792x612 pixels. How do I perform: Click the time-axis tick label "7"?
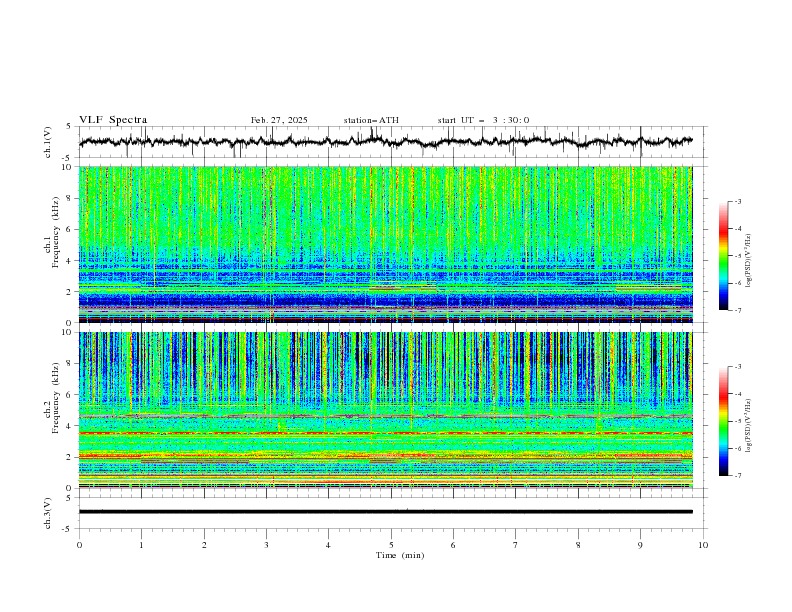click(x=516, y=545)
